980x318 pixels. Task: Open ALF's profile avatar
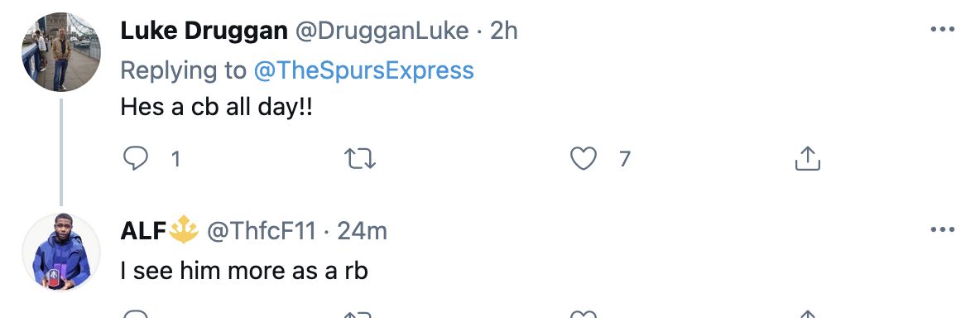coord(60,252)
